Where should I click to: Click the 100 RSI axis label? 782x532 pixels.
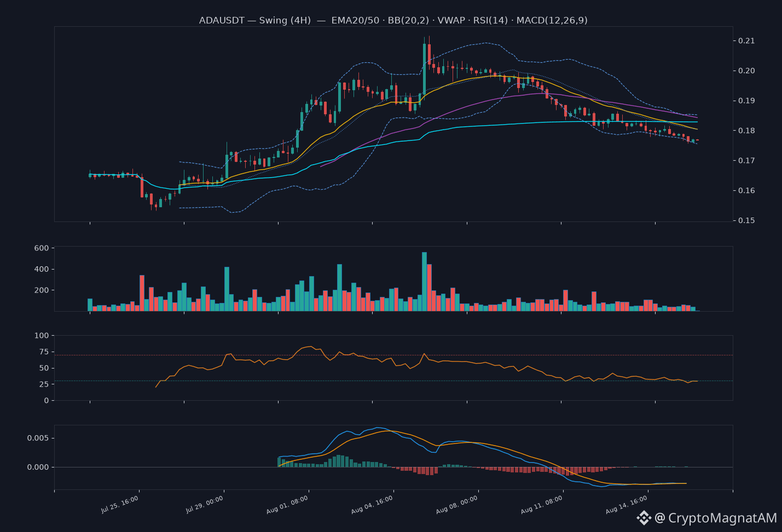click(x=42, y=336)
